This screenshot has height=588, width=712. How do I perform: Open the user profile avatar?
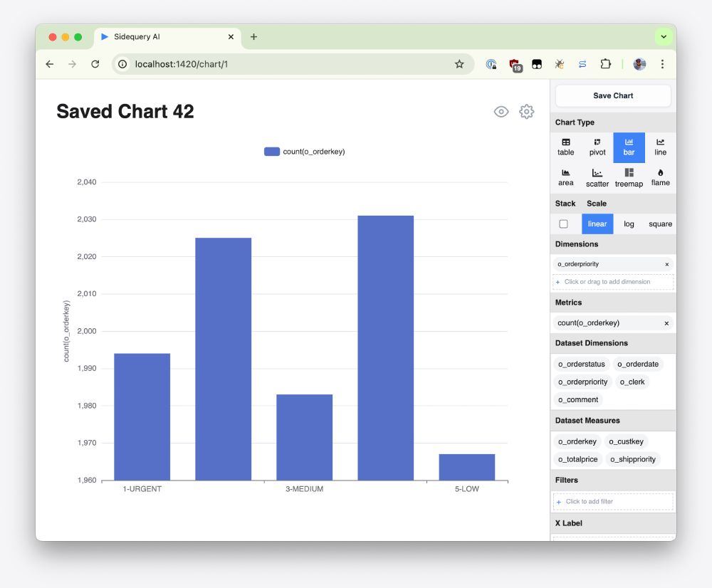coord(639,64)
